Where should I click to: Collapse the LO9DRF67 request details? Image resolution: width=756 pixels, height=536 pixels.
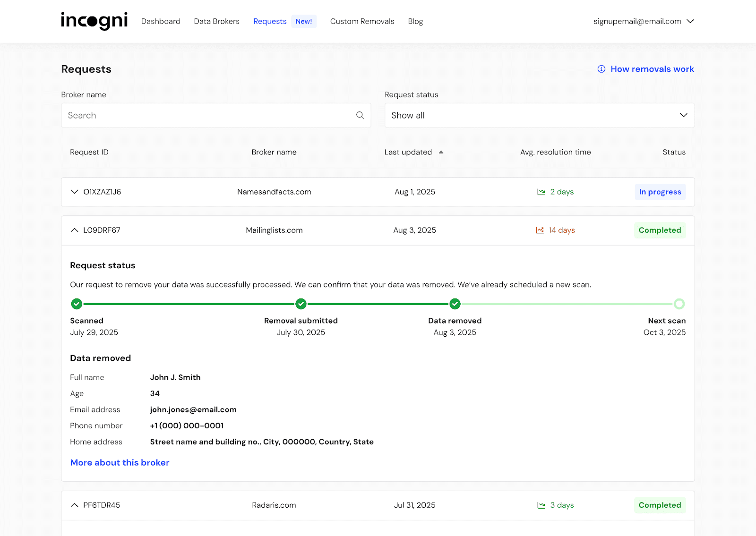74,230
